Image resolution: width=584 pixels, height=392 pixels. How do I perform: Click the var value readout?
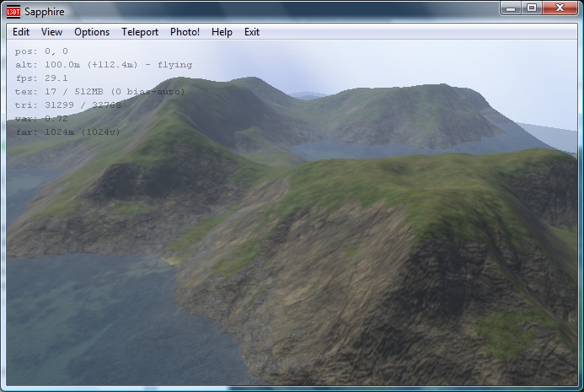(41, 119)
